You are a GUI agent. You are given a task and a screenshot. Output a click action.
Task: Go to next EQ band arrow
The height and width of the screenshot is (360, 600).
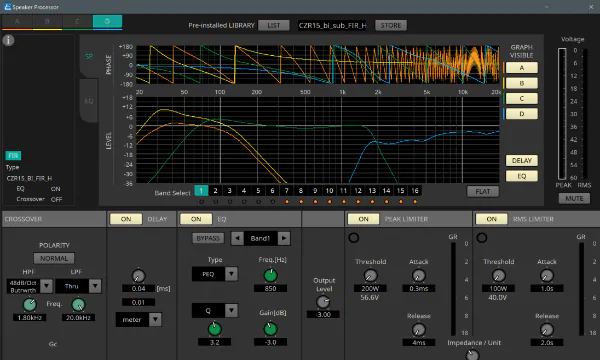click(x=284, y=238)
